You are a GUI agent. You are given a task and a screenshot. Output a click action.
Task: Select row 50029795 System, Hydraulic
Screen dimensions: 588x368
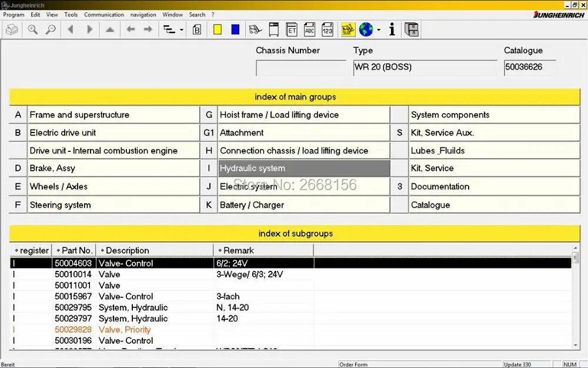tap(290, 307)
